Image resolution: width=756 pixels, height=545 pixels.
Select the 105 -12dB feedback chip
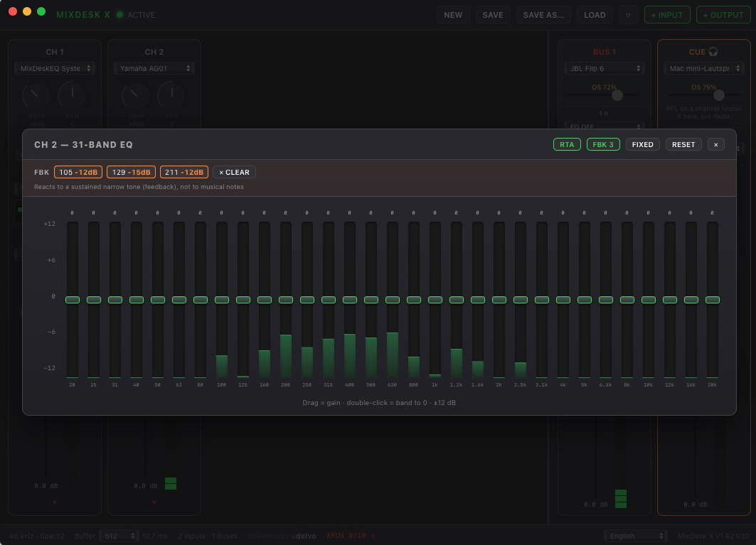(78, 172)
